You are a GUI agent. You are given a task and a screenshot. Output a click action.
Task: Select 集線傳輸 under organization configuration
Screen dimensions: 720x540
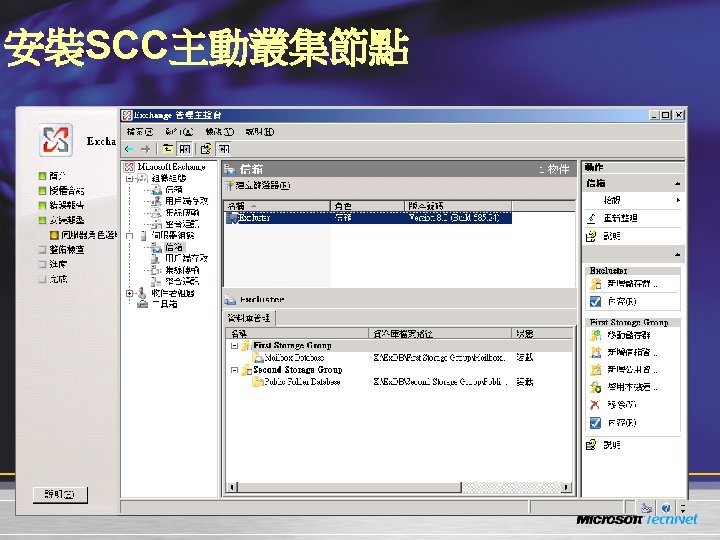pyautogui.click(x=182, y=213)
